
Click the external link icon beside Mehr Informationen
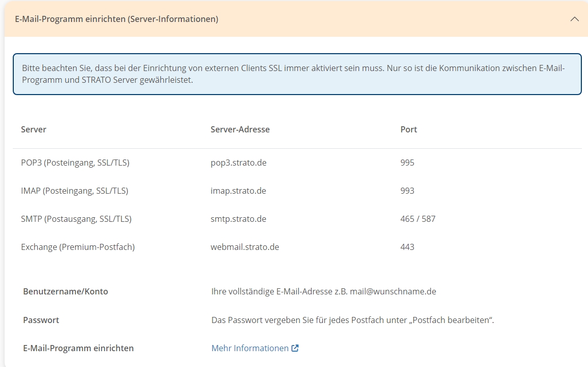pyautogui.click(x=295, y=348)
